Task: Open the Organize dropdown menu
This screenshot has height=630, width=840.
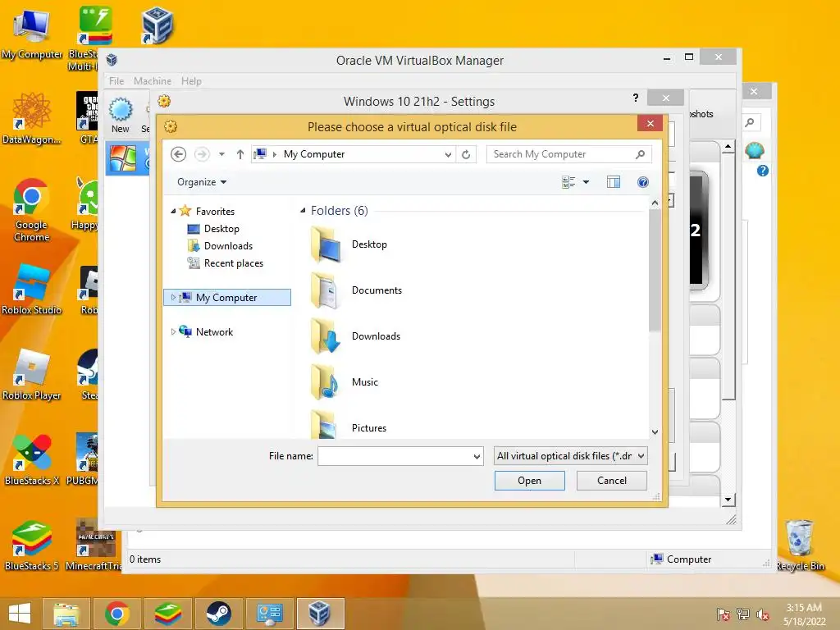Action: 202,182
